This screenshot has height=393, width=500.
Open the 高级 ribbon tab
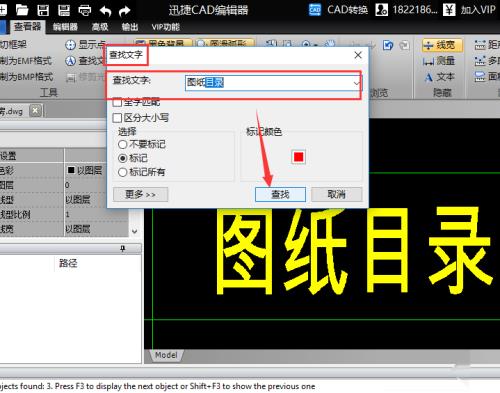pyautogui.click(x=100, y=27)
